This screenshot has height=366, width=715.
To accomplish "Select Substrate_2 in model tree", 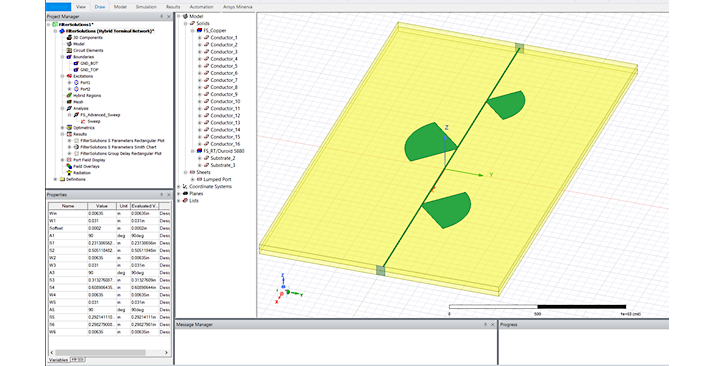I will coord(223,158).
